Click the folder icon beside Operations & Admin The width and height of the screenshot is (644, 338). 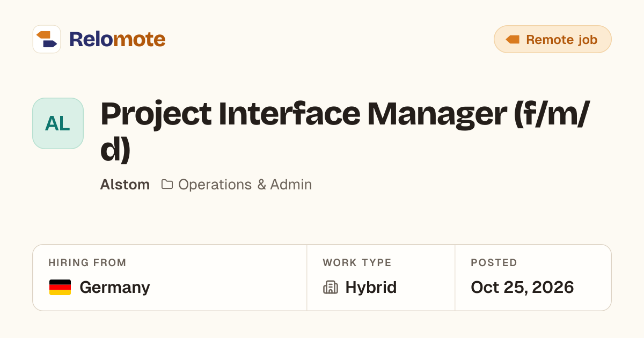pos(167,185)
